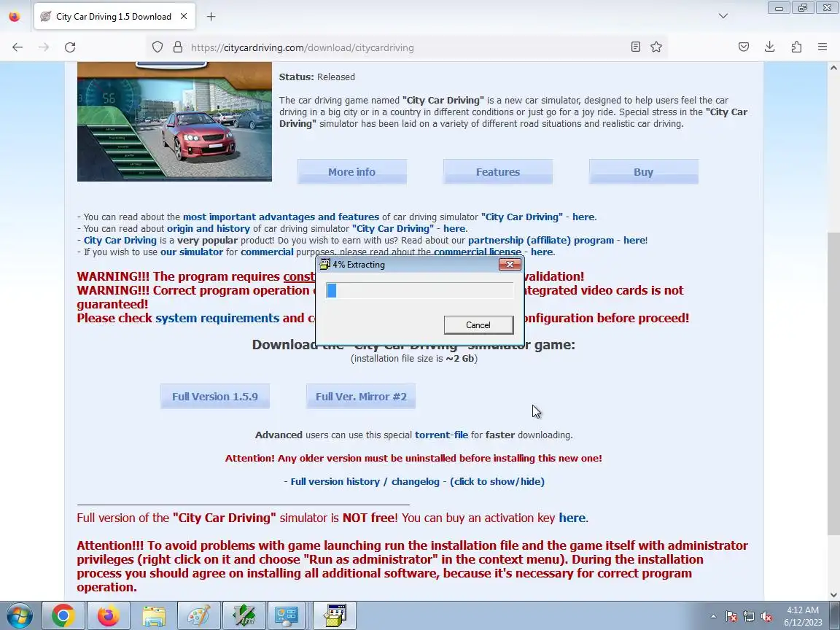Open the Windows Start menu

coord(18,616)
